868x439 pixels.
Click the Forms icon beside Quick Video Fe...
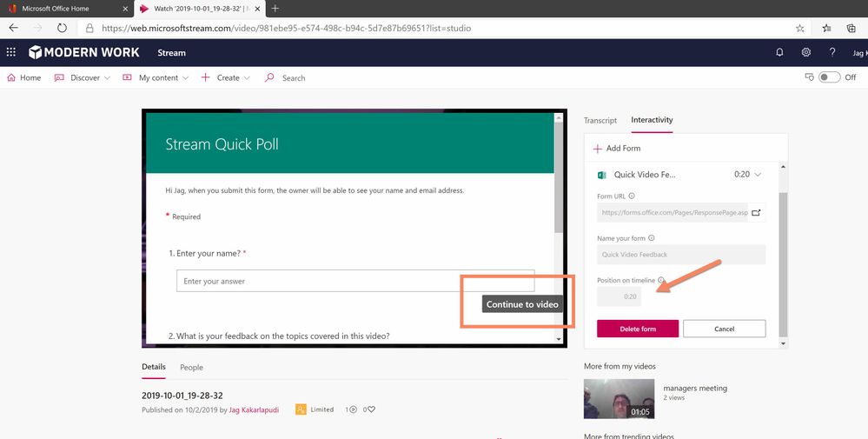602,175
